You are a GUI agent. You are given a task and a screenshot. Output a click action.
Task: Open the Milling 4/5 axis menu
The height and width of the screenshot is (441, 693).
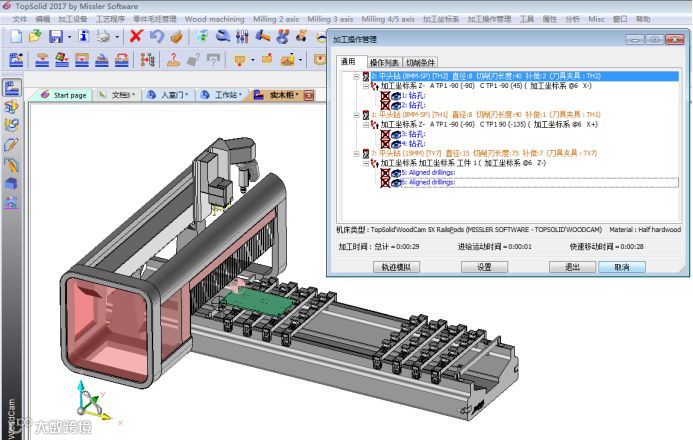(388, 19)
